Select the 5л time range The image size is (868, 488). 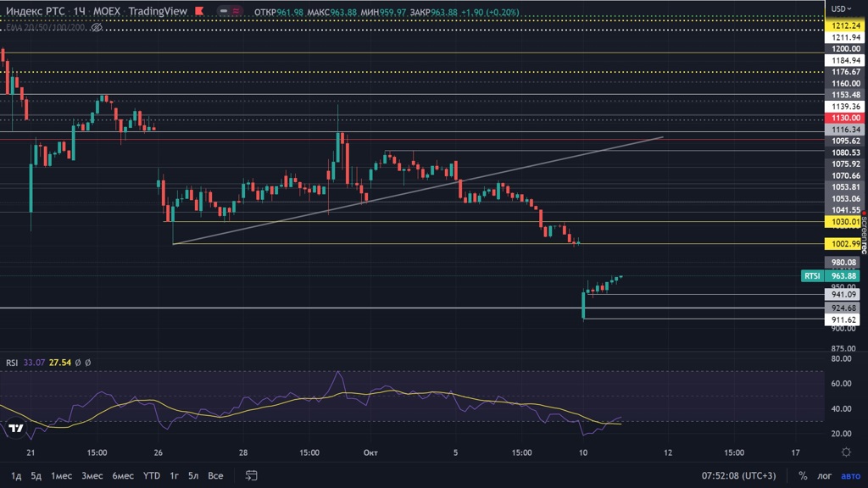coord(193,475)
